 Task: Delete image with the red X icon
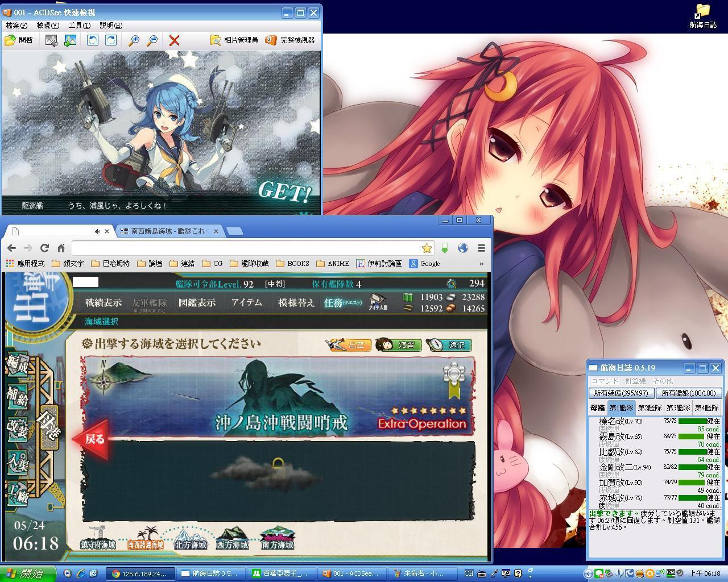175,40
